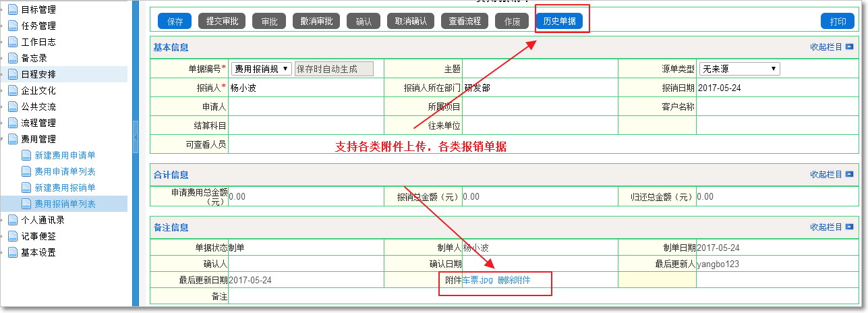Click the 作废 button
The height and width of the screenshot is (313, 868).
coord(512,21)
